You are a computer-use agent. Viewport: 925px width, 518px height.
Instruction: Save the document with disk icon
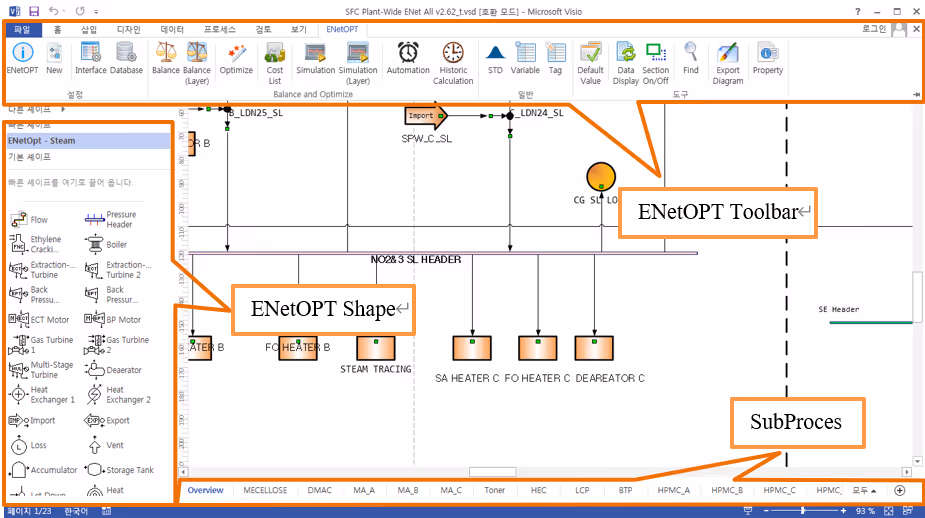click(x=34, y=11)
